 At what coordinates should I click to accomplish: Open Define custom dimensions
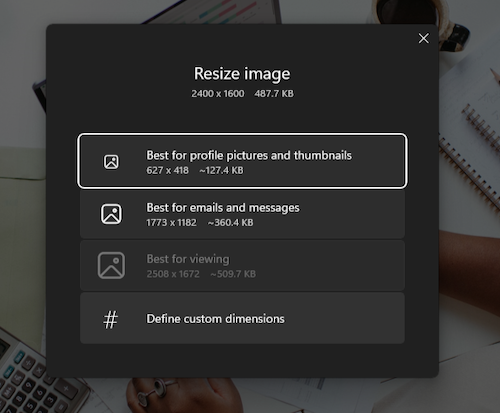point(242,318)
